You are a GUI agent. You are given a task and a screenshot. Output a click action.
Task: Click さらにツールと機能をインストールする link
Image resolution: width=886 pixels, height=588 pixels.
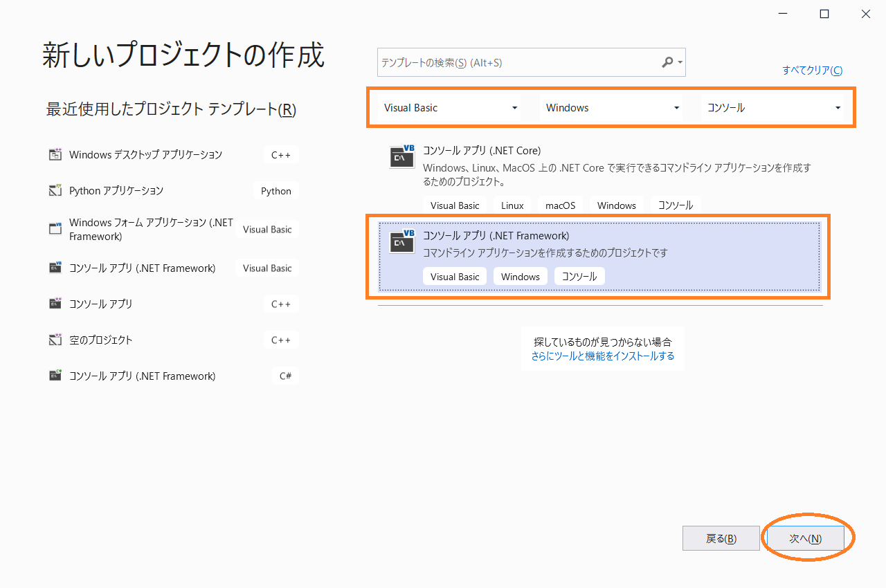[x=602, y=358]
